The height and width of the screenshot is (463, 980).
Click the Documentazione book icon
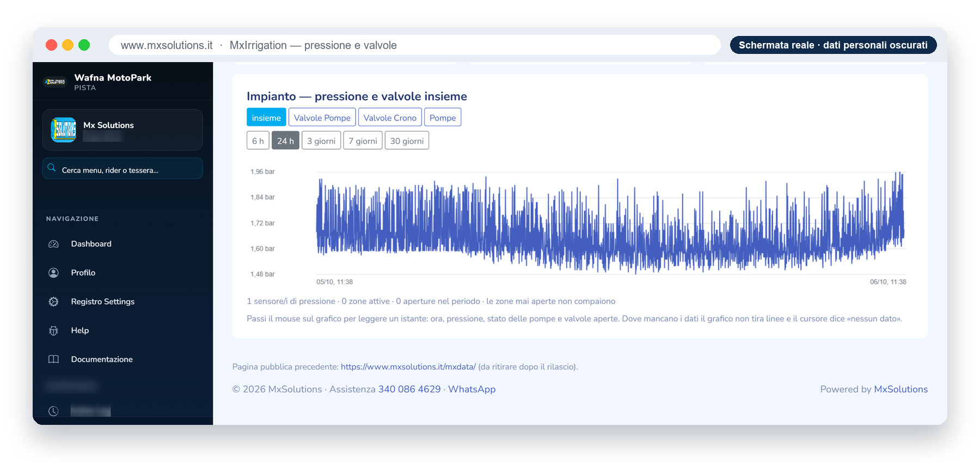click(53, 360)
